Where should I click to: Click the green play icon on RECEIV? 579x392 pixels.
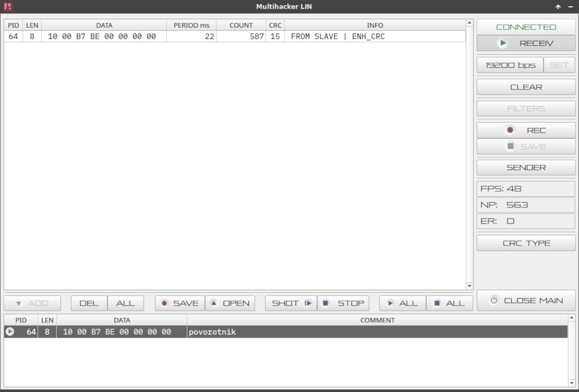502,43
